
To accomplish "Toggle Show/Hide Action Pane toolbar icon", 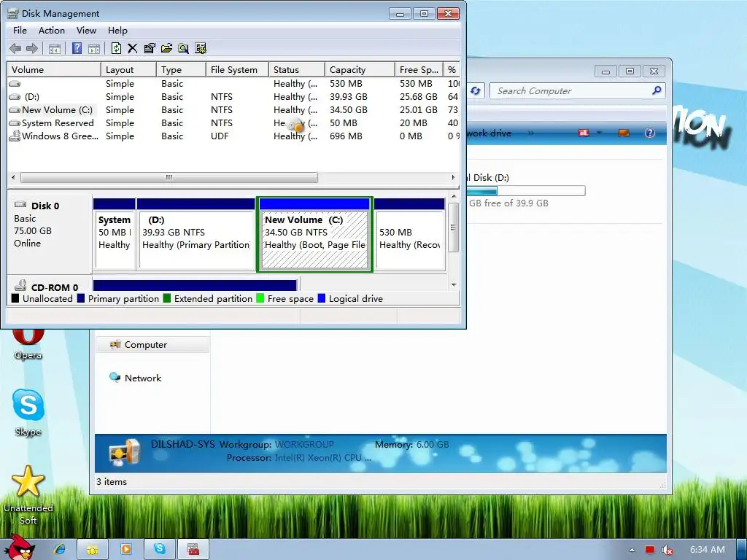I will 94,48.
